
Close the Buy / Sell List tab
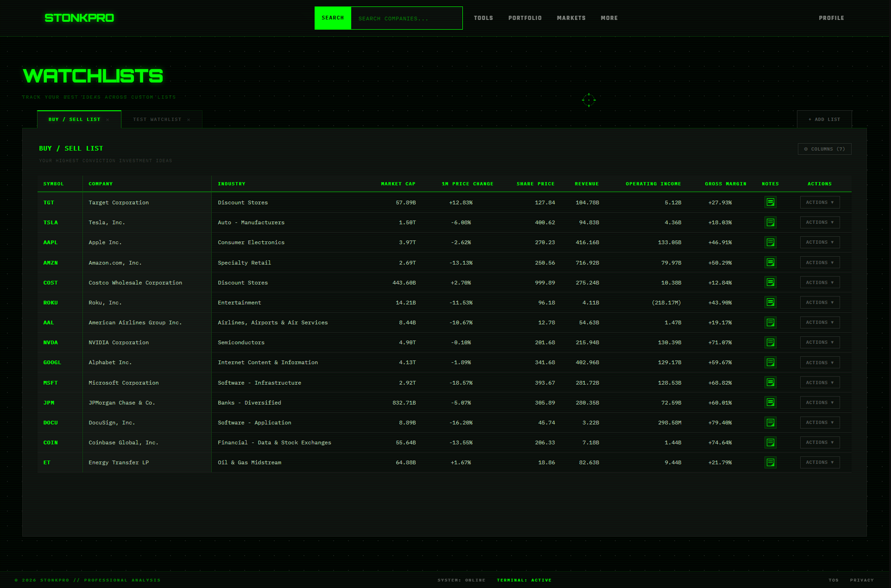tap(107, 120)
